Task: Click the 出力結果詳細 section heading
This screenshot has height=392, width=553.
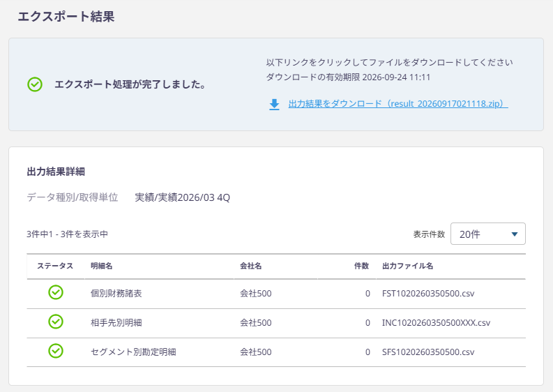Action: click(56, 172)
